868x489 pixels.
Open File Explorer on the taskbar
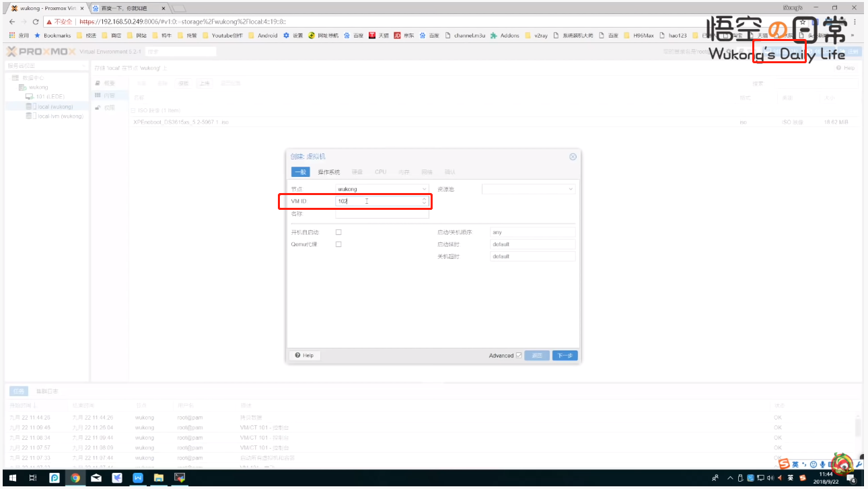pos(158,478)
